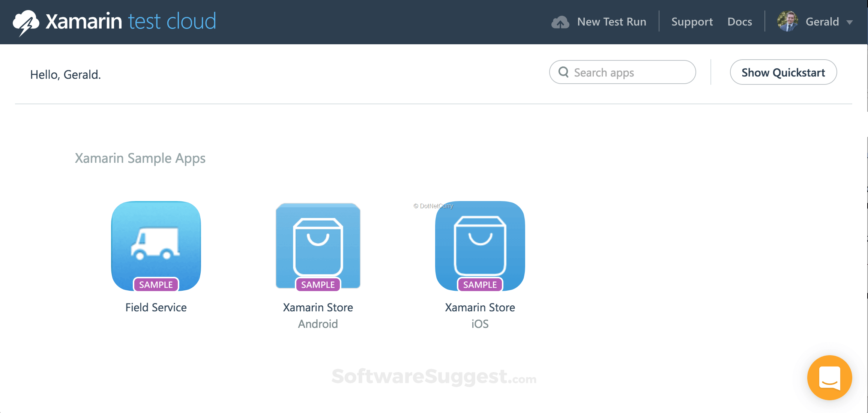Expand the Gerald account dropdown arrow
Viewport: 868px width, 413px height.
click(850, 22)
